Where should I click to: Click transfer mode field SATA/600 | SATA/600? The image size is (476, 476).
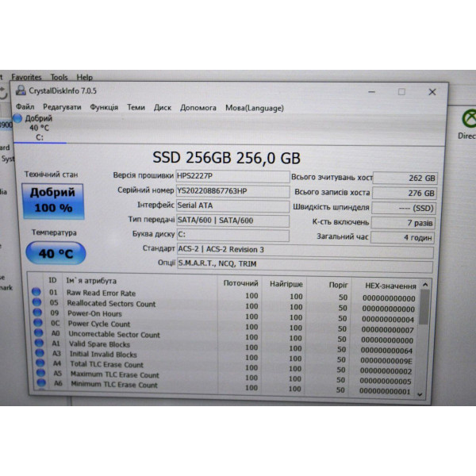point(232,221)
